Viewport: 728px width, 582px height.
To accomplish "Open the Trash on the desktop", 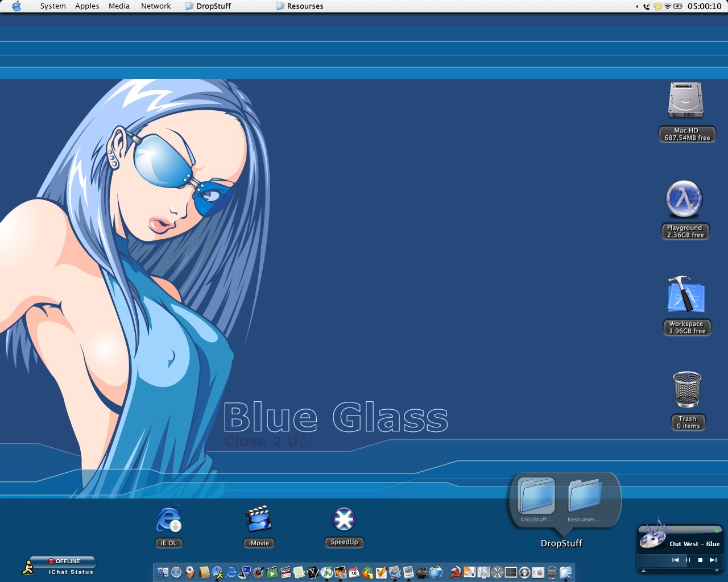I will click(687, 390).
